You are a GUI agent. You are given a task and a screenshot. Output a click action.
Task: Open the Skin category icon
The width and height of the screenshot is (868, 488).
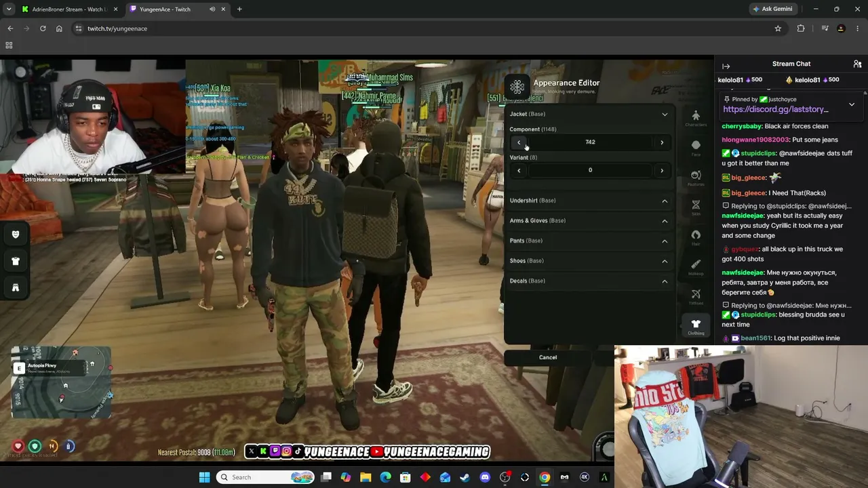click(x=696, y=207)
